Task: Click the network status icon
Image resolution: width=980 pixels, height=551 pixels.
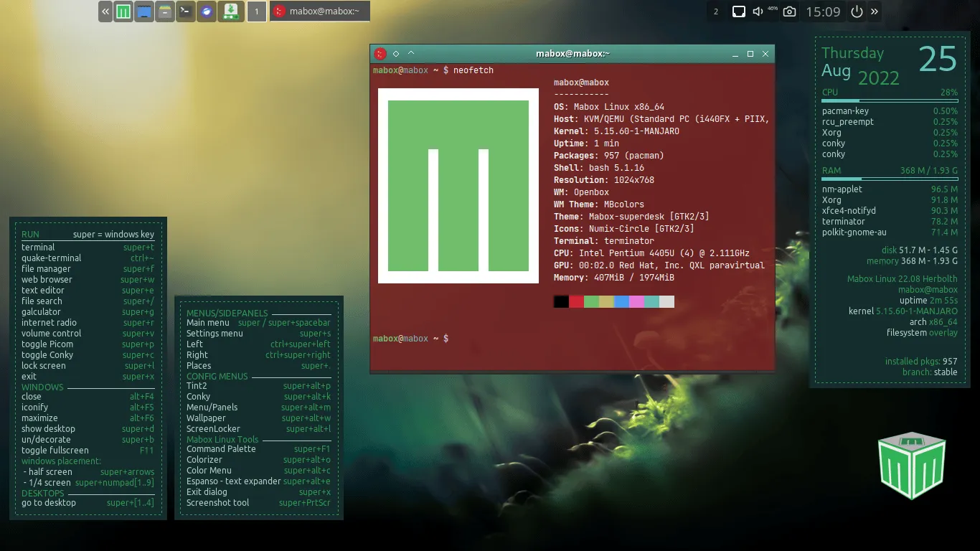Action: 739,11
